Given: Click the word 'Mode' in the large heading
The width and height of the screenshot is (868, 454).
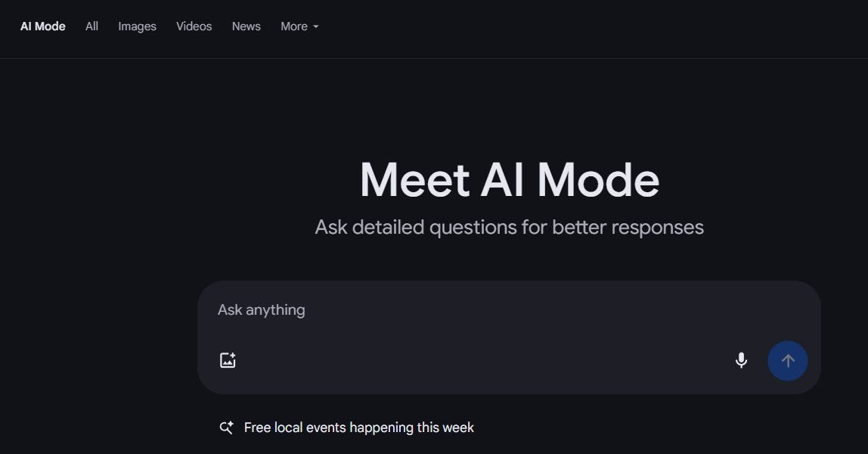Looking at the screenshot, I should click(597, 180).
